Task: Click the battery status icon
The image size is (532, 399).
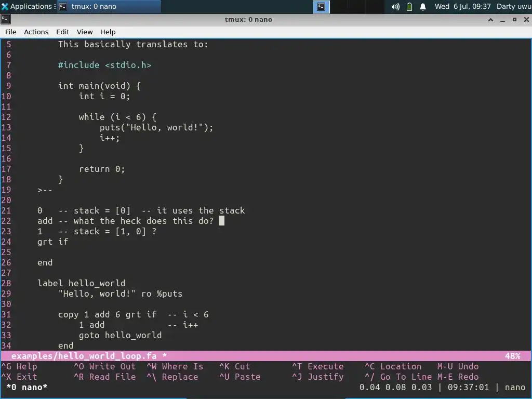Action: tap(409, 7)
